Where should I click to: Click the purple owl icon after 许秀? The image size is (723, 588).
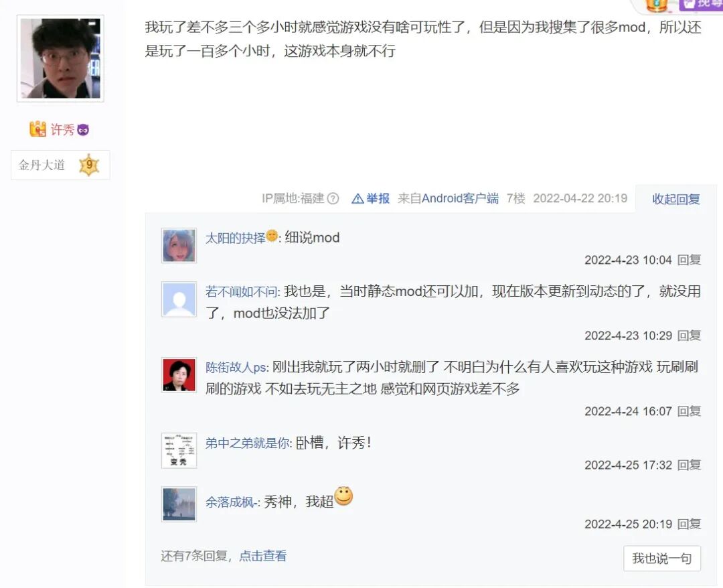pos(83,130)
